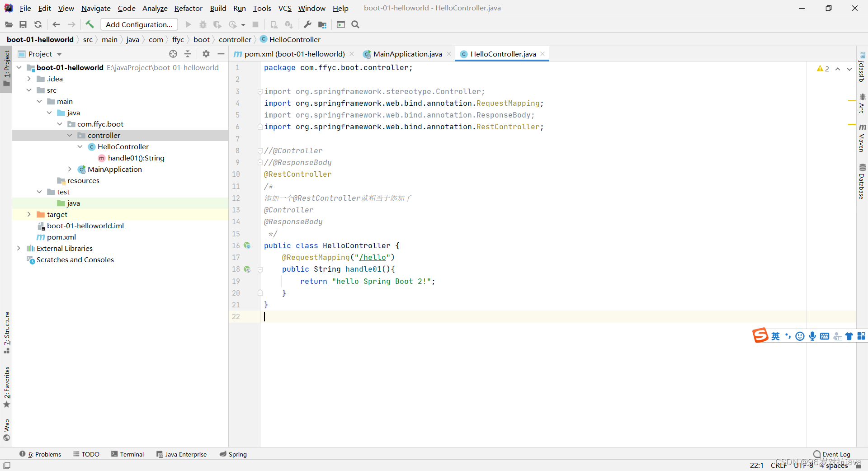The image size is (868, 471).
Task: Open the Spring tool window
Action: (x=233, y=454)
